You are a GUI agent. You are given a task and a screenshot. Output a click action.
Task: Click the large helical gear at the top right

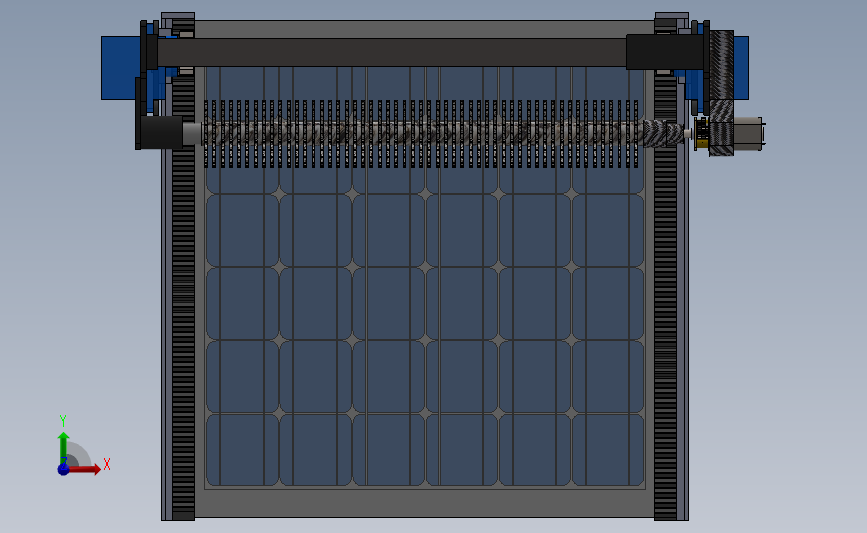pos(722,65)
